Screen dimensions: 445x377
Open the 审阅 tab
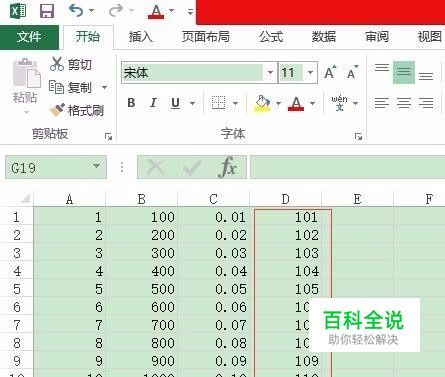[x=377, y=36]
